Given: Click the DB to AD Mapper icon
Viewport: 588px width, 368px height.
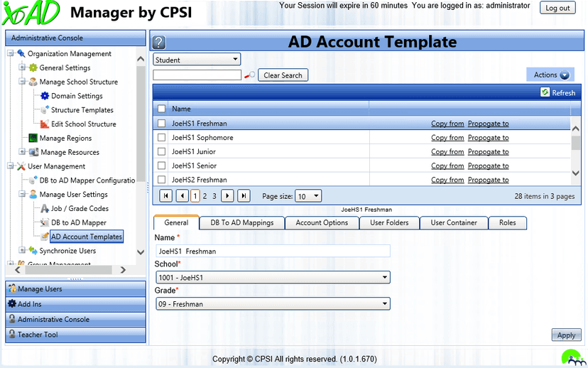Looking at the screenshot, I should point(45,222).
